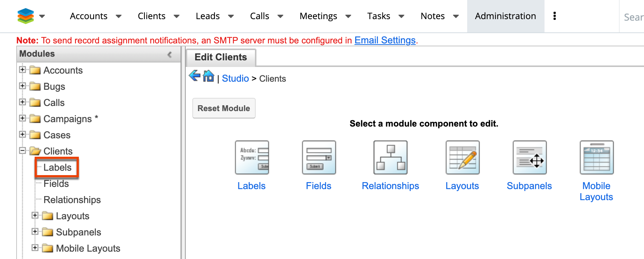The height and width of the screenshot is (259, 644).
Task: Expand the Mobile Layouts folder
Action: (35, 248)
